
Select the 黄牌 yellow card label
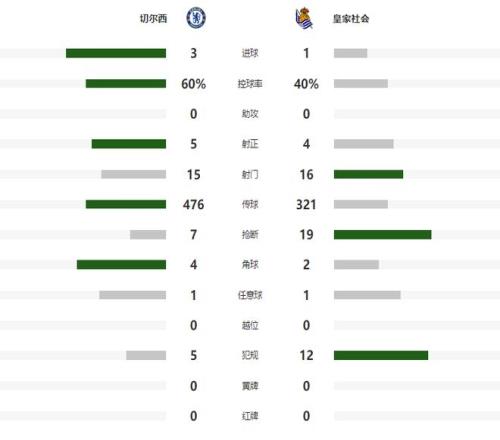250,386
